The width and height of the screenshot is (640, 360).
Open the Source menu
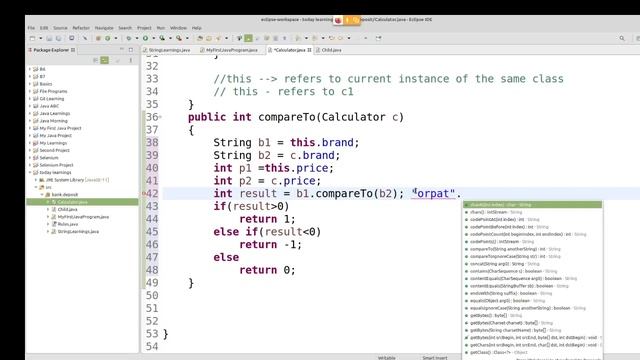(60, 28)
